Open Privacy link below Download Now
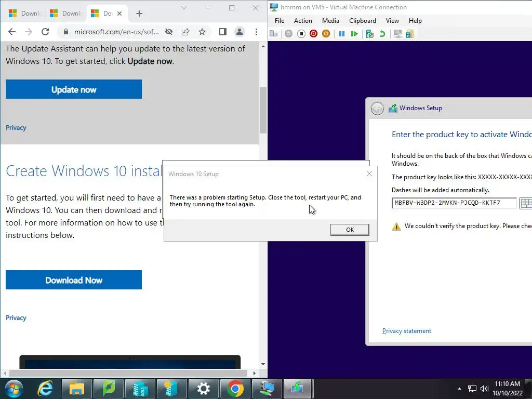This screenshot has height=399, width=532. (x=16, y=318)
